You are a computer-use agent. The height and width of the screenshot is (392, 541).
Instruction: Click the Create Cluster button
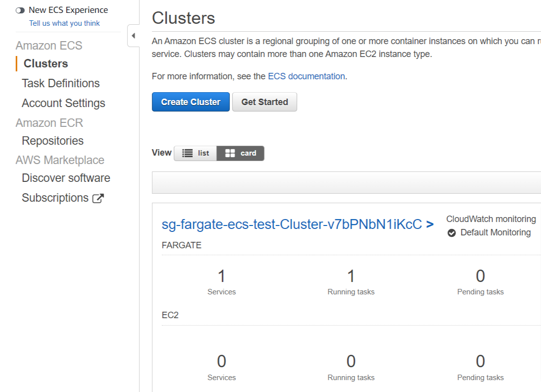click(191, 102)
